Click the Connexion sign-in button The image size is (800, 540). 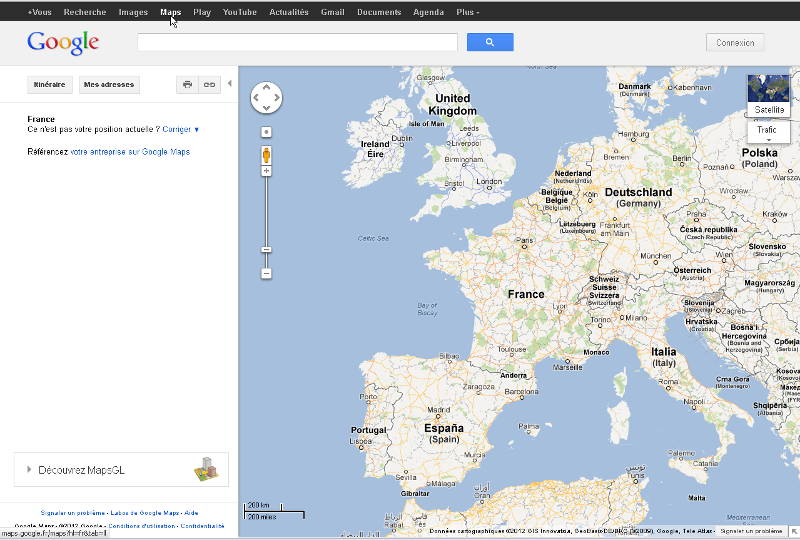pyautogui.click(x=735, y=42)
